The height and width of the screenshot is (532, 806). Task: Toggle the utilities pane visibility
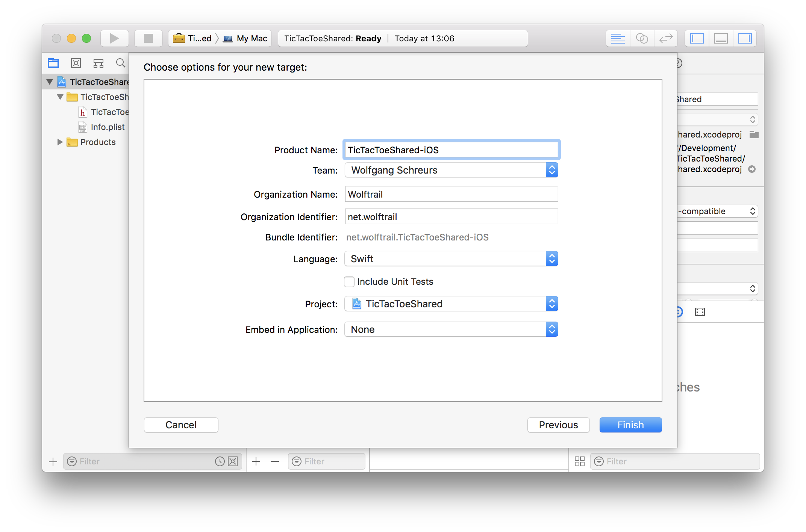pyautogui.click(x=745, y=38)
